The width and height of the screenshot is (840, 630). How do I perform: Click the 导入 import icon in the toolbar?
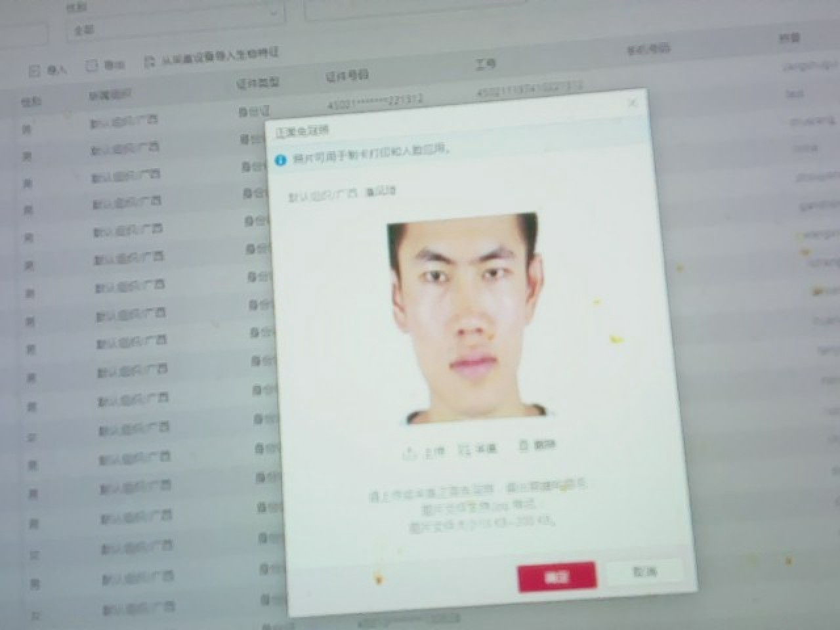tap(35, 71)
